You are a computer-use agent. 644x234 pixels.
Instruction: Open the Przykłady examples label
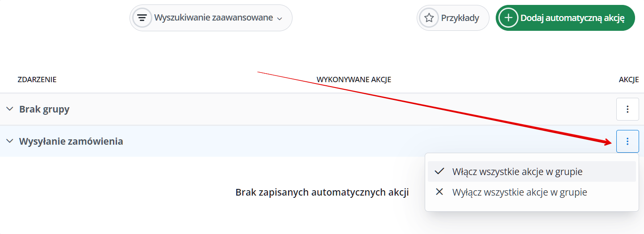click(460, 18)
